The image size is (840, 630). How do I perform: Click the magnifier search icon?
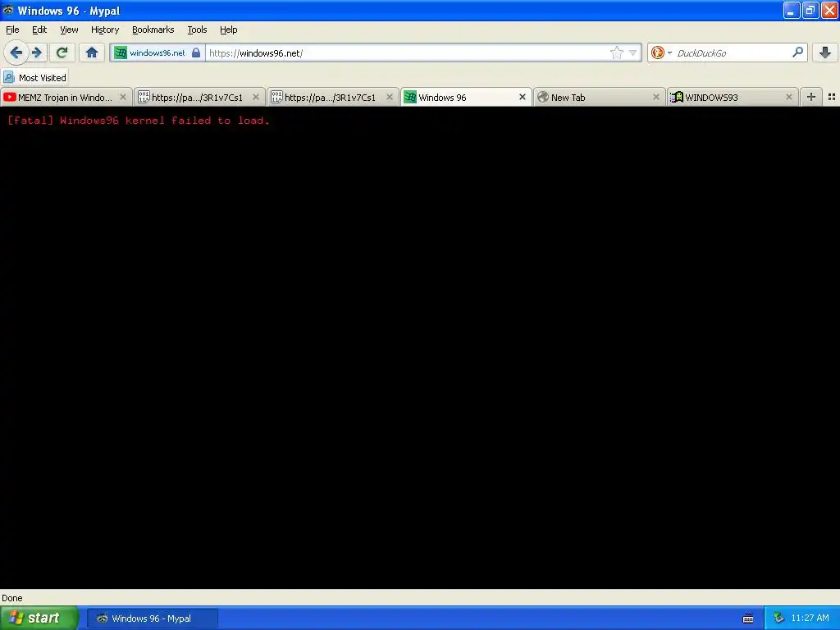click(x=797, y=52)
